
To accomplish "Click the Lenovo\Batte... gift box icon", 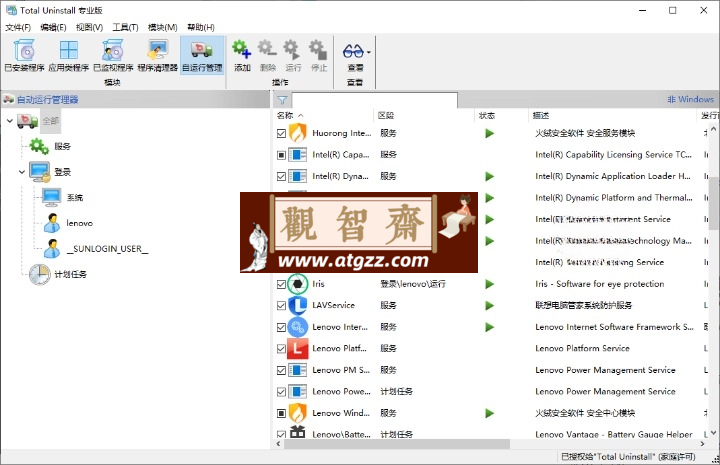I will (298, 431).
